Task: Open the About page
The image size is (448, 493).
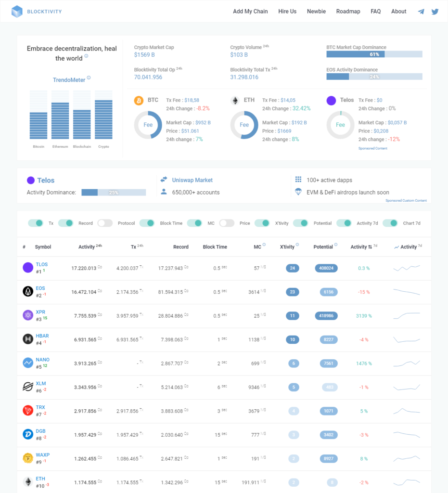Action: [398, 12]
